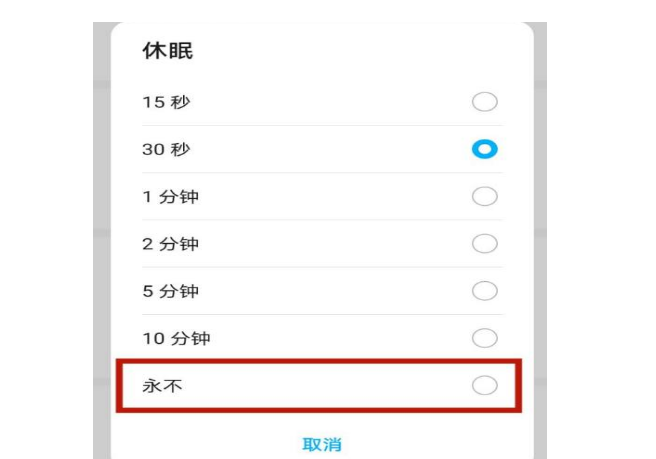Click blank middle of 5 分钟 row
Viewport: 656px width, 459px height.
[320, 291]
